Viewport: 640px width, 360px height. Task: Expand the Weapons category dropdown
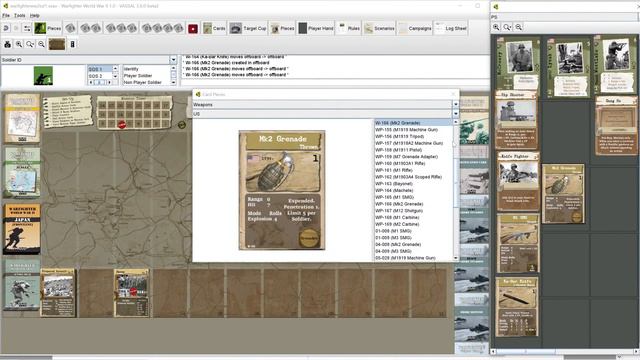pos(456,104)
